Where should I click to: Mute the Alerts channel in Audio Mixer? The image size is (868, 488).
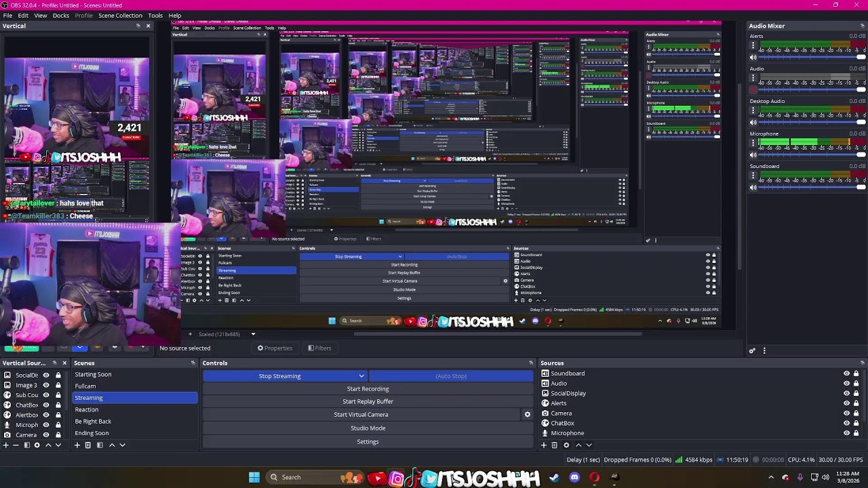(x=753, y=58)
